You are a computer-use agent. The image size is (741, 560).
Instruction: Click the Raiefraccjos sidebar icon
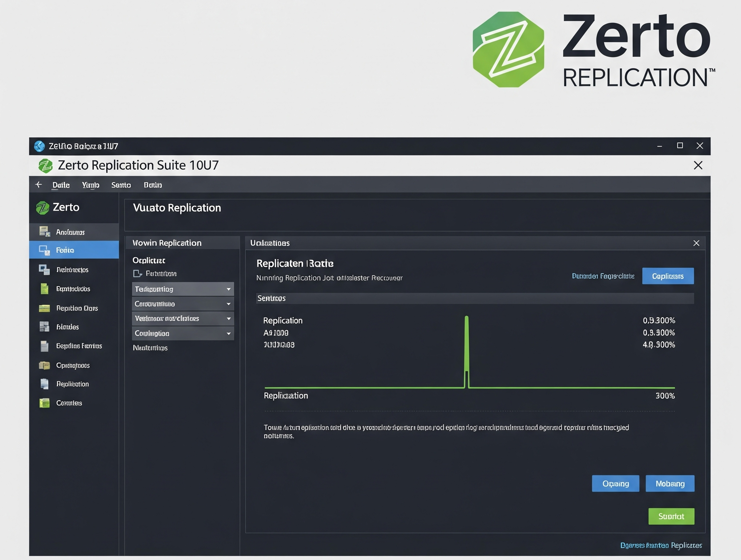point(44,270)
